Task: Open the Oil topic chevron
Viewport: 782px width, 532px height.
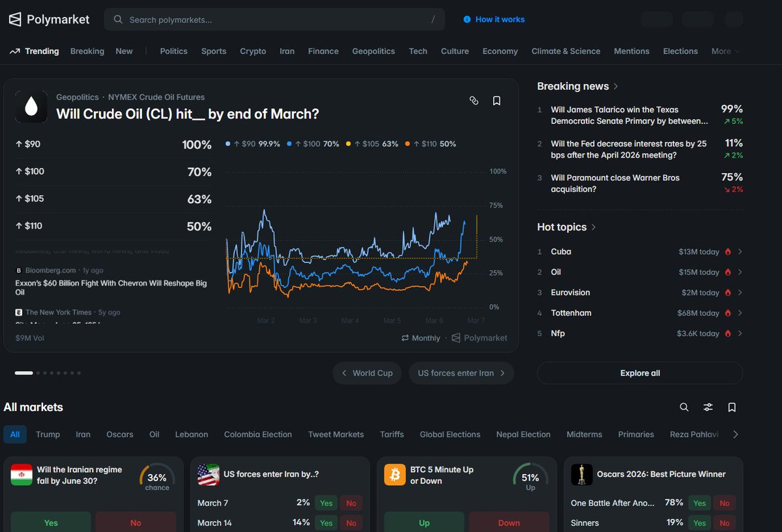Action: (740, 272)
